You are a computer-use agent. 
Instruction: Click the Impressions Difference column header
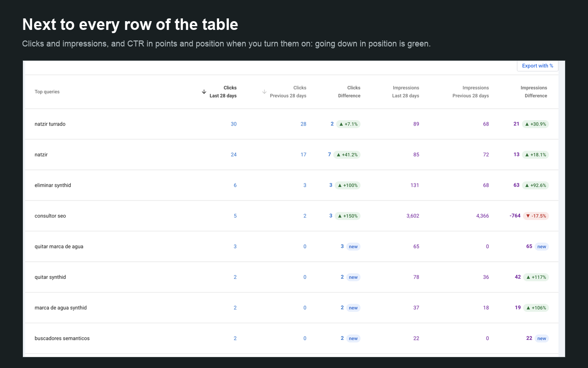pos(534,92)
